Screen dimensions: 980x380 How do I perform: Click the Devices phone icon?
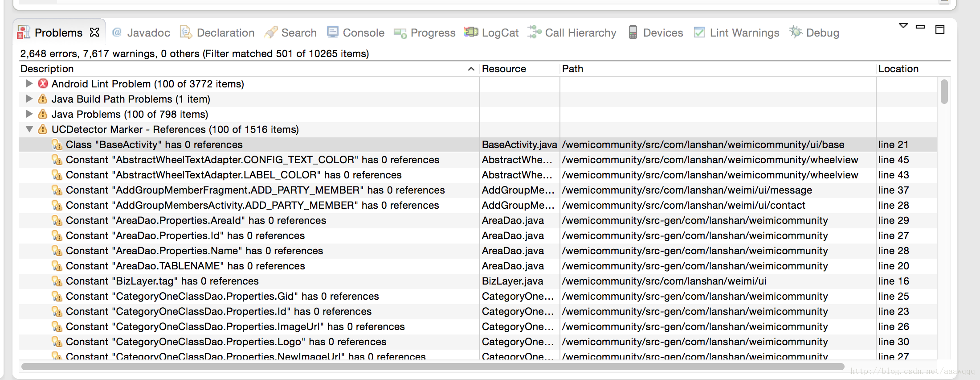coord(633,32)
